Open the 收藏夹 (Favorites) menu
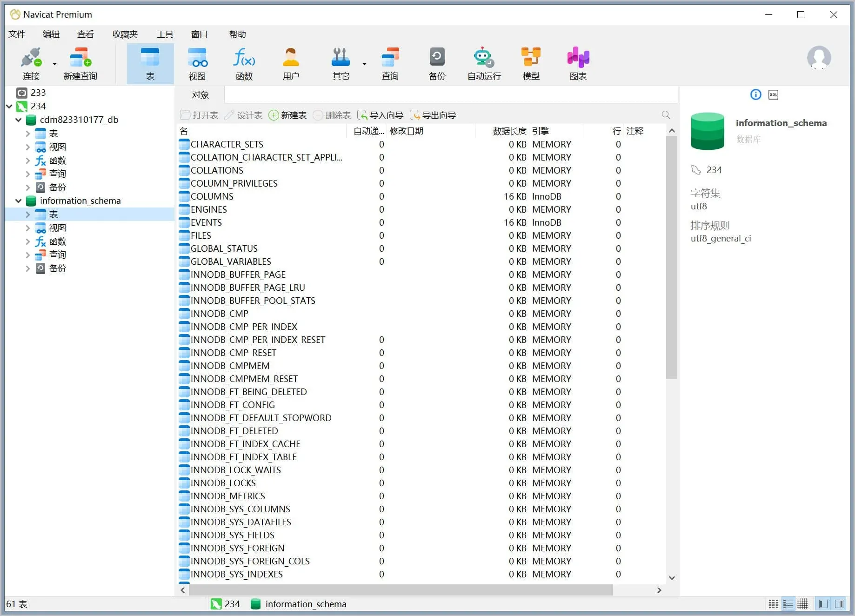 (x=125, y=34)
